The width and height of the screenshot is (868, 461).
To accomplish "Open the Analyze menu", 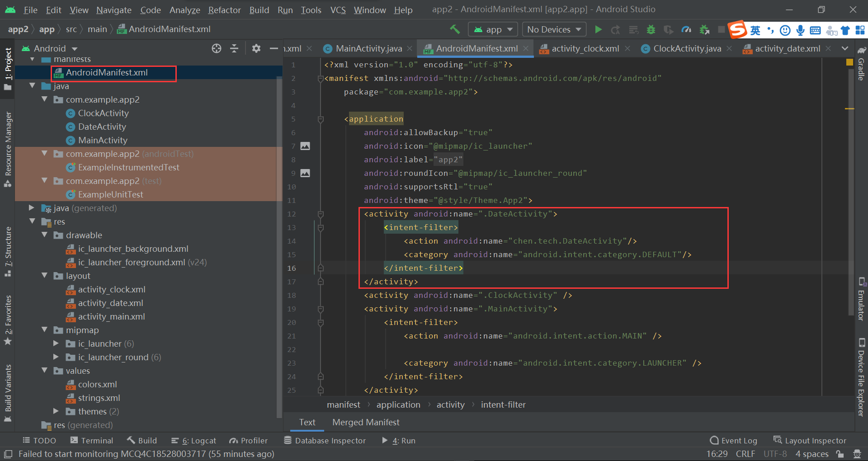I will (x=184, y=10).
